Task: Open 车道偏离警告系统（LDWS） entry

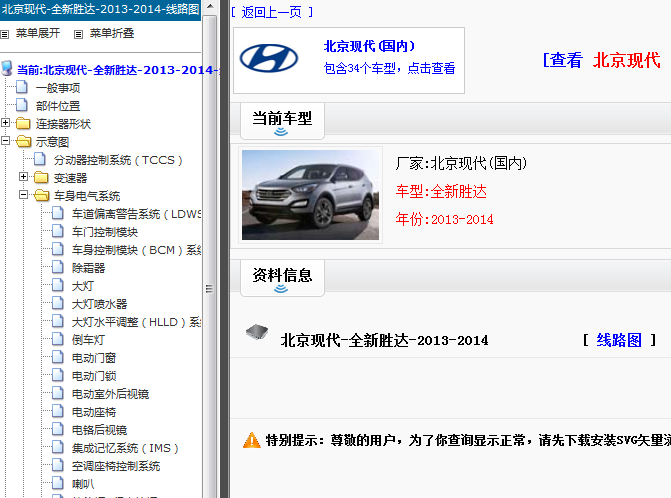Action: click(x=137, y=214)
